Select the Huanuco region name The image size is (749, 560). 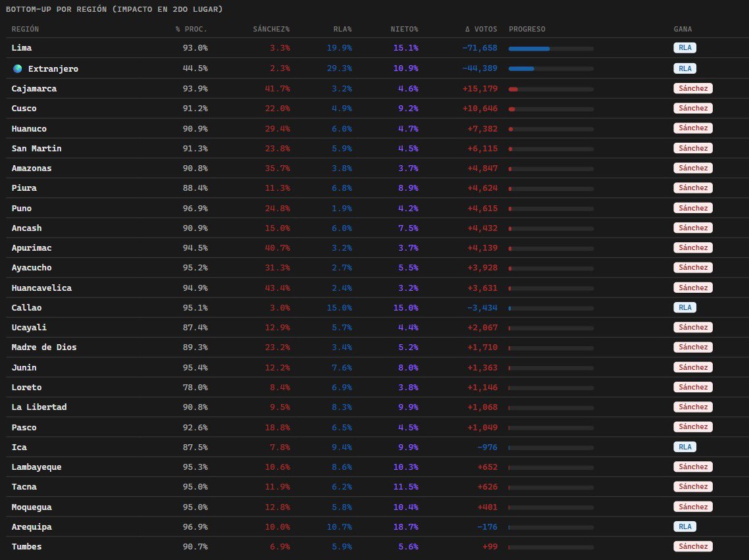click(29, 128)
